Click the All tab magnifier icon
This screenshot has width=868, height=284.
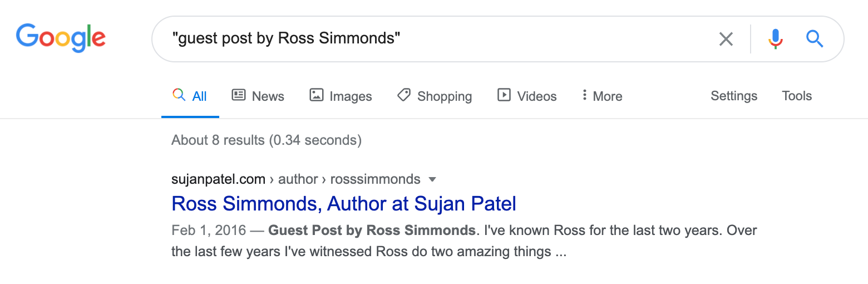pyautogui.click(x=179, y=95)
